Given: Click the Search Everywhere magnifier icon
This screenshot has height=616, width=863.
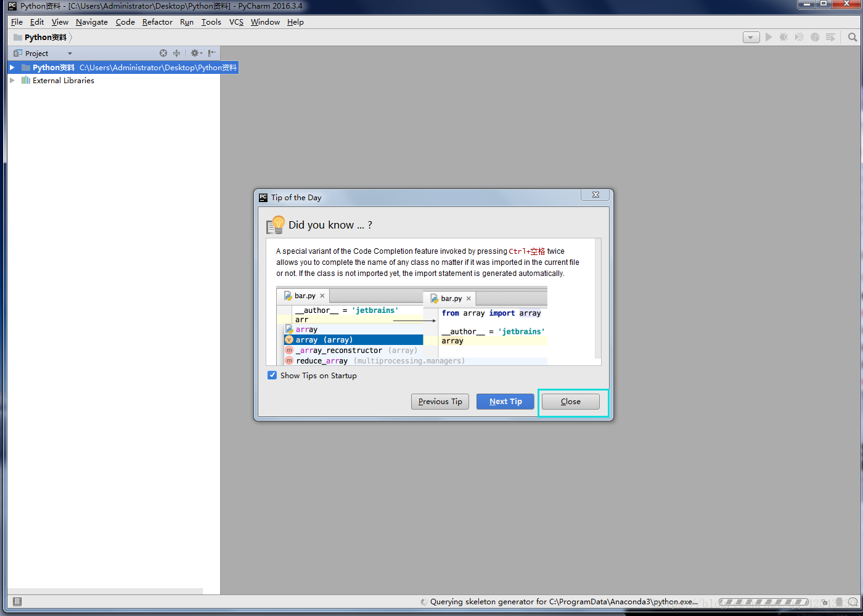Looking at the screenshot, I should [x=853, y=37].
